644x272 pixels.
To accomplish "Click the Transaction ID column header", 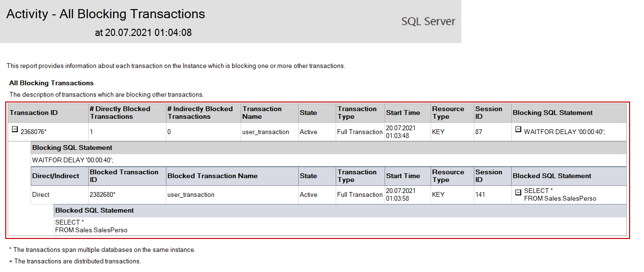I will pyautogui.click(x=34, y=113).
